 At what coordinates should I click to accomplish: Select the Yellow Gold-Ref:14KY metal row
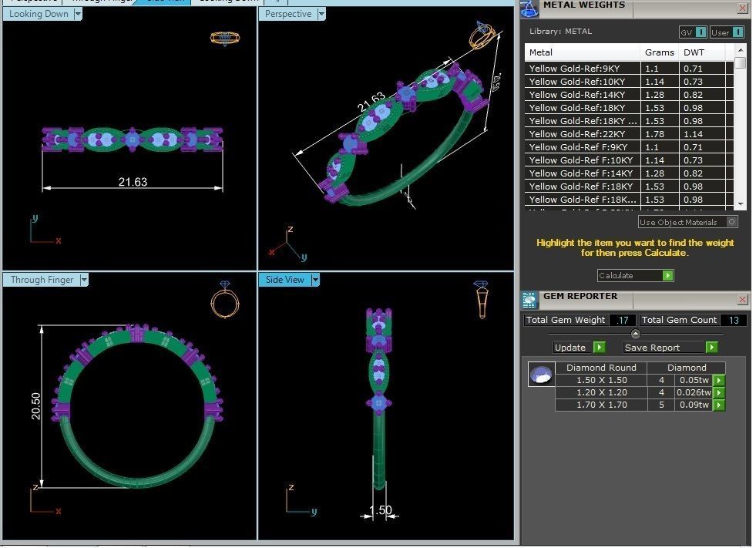(x=583, y=94)
